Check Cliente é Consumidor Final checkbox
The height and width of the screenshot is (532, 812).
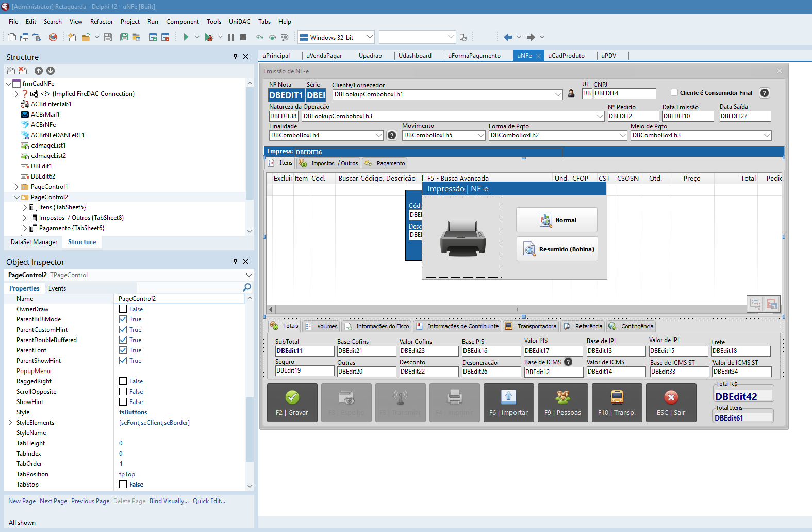(x=674, y=93)
